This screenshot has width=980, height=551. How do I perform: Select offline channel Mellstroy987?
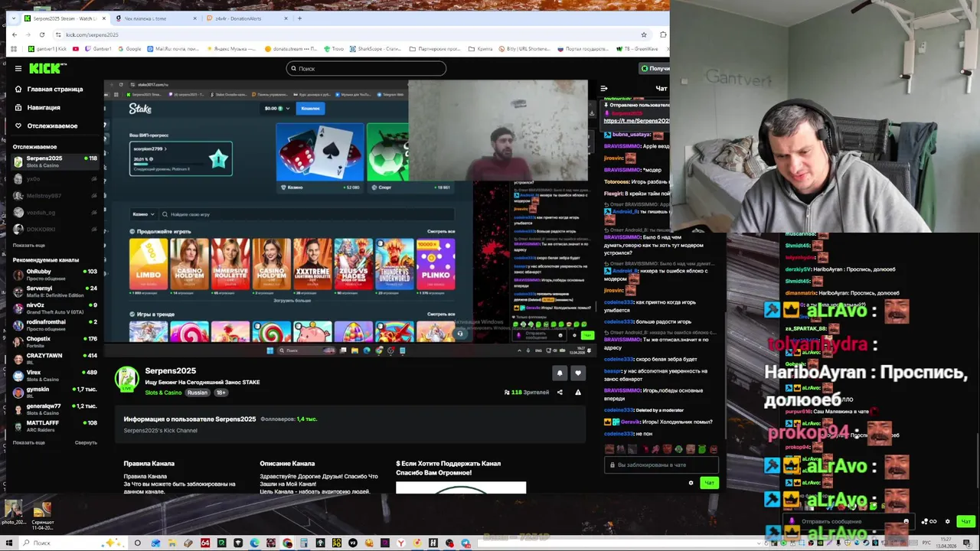55,196
